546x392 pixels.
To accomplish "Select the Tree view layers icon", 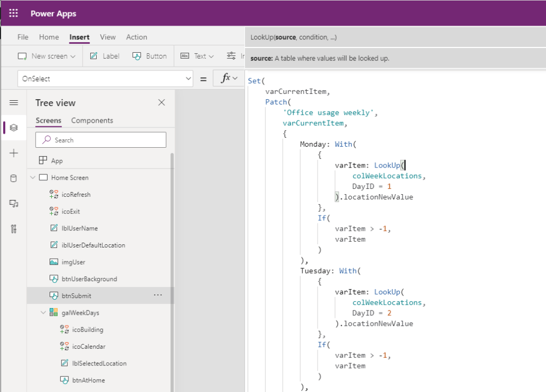I will click(14, 127).
